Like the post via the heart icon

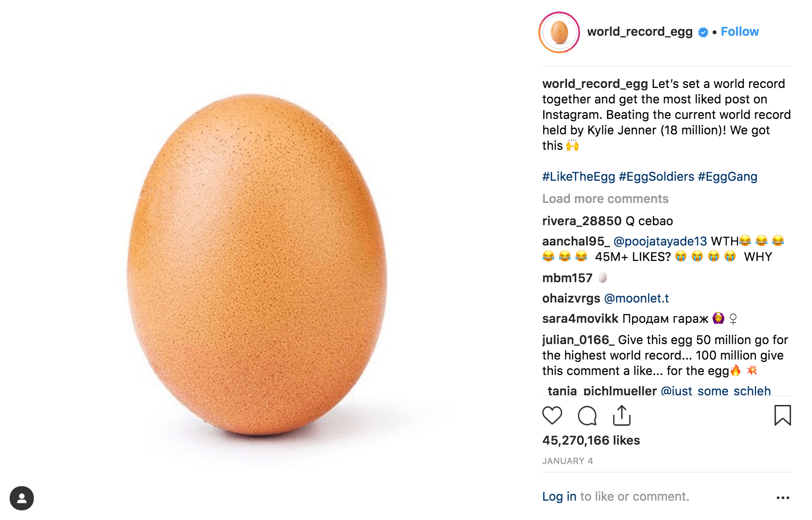pos(552,415)
